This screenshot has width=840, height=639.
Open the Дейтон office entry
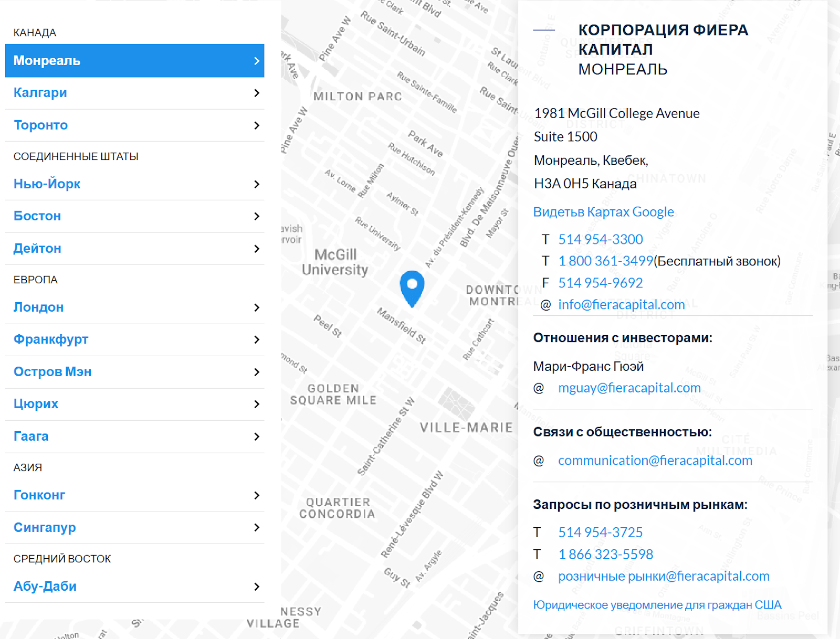134,249
